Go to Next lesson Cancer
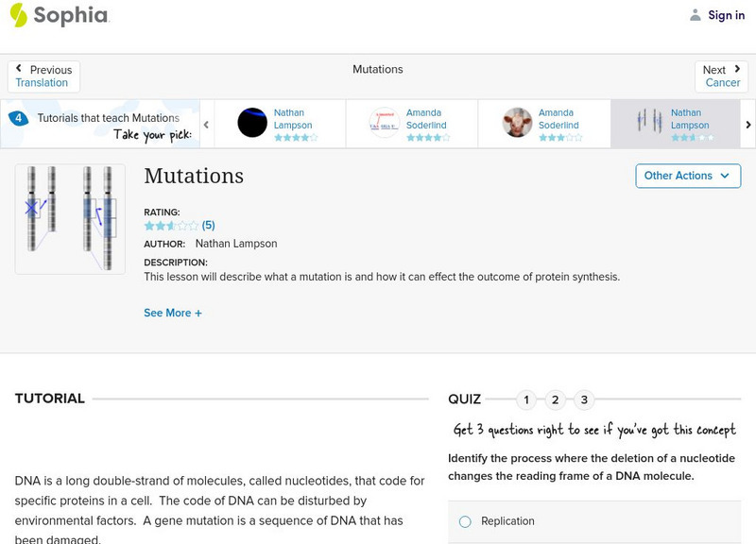Image resolution: width=756 pixels, height=544 pixels. (722, 76)
